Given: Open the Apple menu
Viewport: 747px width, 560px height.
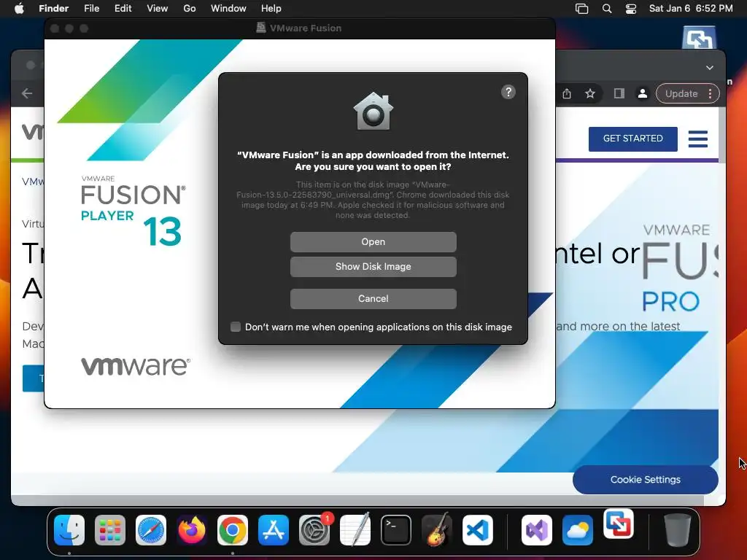Looking at the screenshot, I should pyautogui.click(x=19, y=9).
